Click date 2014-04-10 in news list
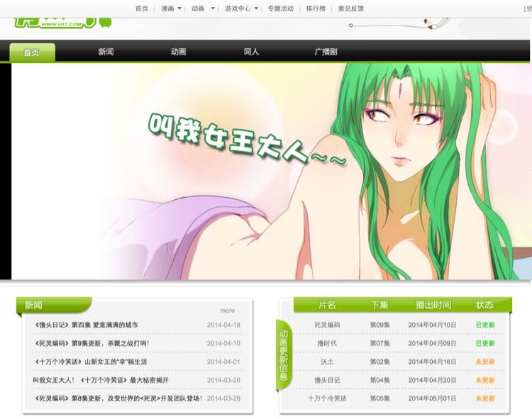This screenshot has width=532, height=419. pyautogui.click(x=223, y=343)
